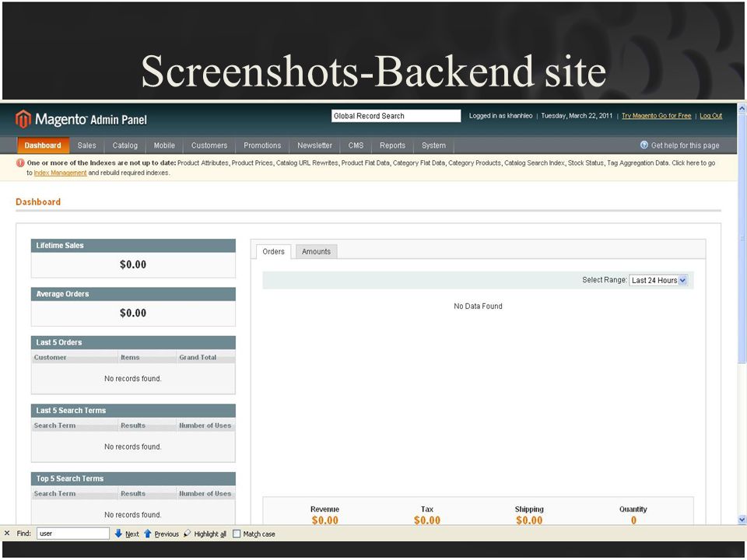Click the Lifetime Sales panel header
This screenshot has width=747, height=560.
click(x=133, y=245)
